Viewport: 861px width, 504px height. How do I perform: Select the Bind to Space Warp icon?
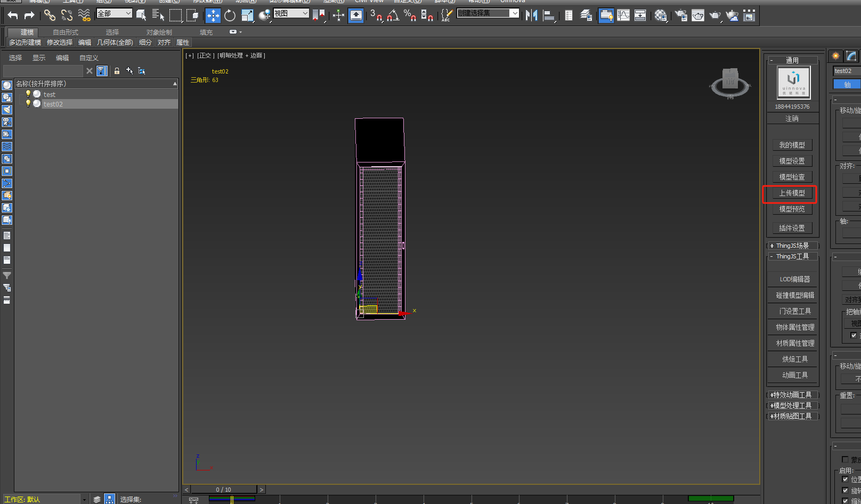[84, 15]
